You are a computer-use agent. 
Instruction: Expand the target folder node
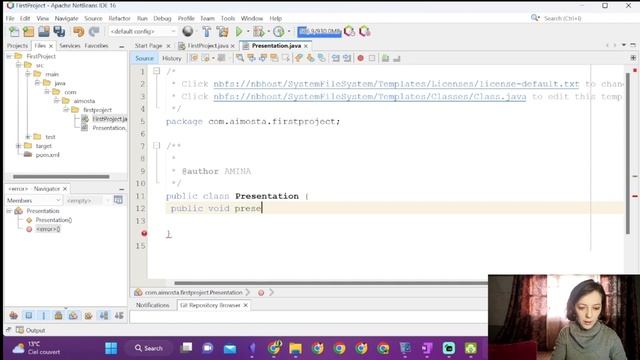coord(18,146)
